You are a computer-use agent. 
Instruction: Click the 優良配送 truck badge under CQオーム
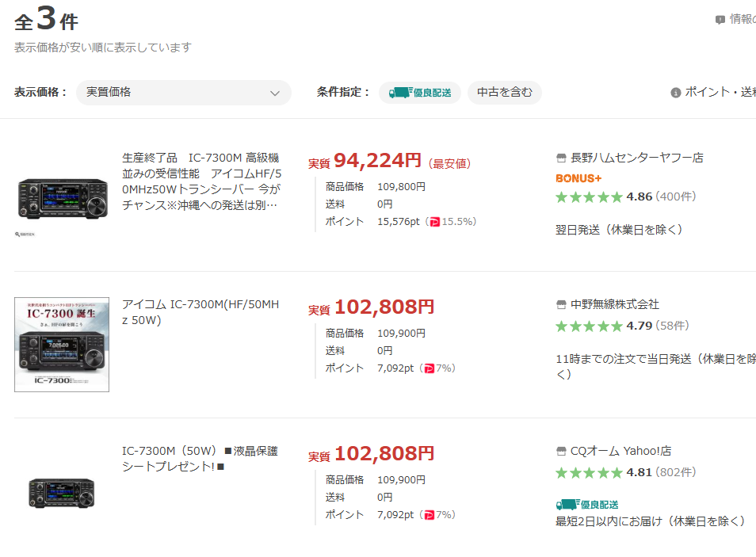coord(587,505)
